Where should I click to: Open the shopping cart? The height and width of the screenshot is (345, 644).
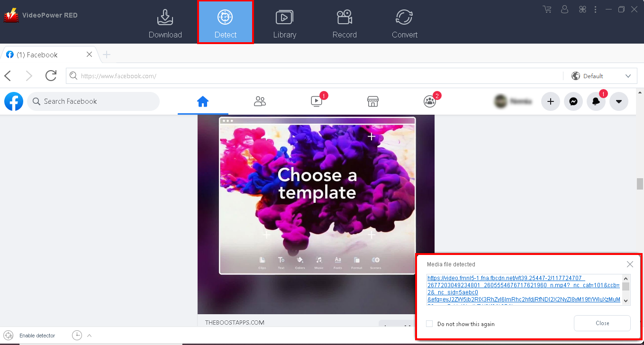[x=547, y=9]
